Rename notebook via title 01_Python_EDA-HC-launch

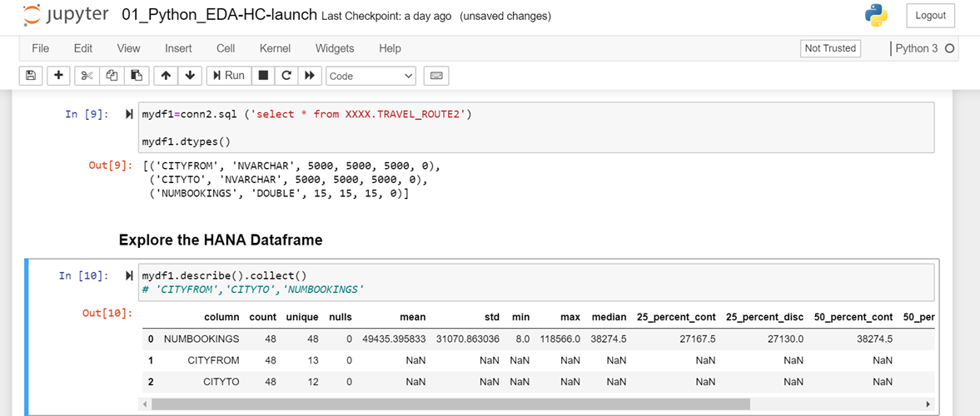tap(219, 16)
